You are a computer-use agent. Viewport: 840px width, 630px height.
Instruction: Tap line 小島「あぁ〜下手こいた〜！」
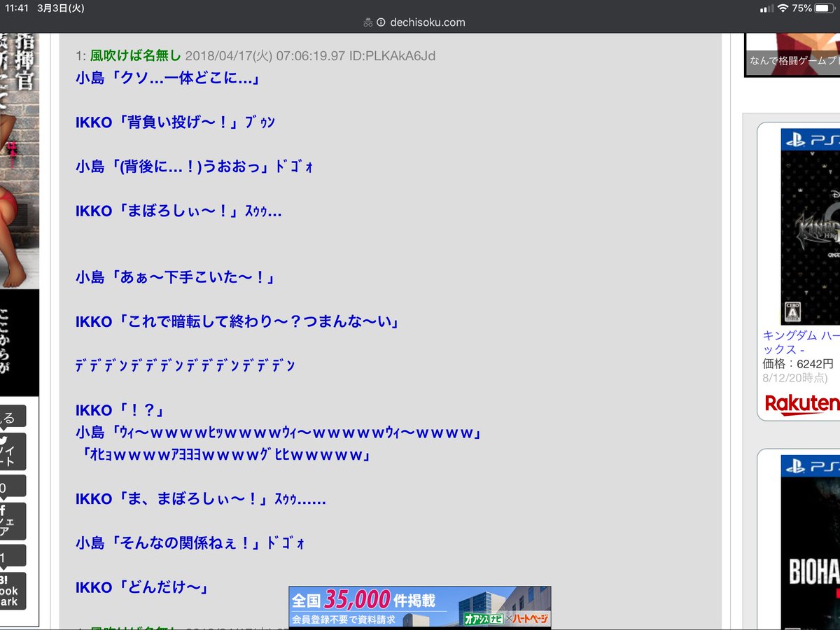pyautogui.click(x=175, y=278)
